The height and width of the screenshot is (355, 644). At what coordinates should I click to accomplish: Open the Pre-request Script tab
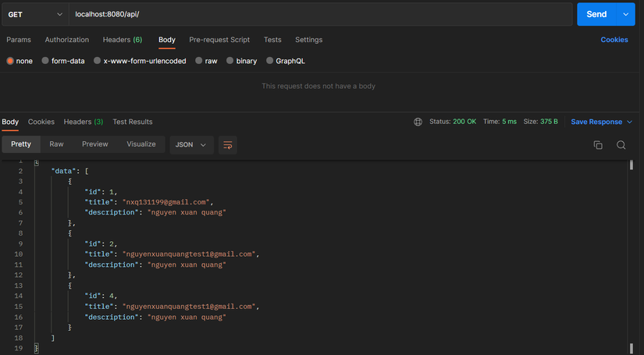click(x=219, y=40)
